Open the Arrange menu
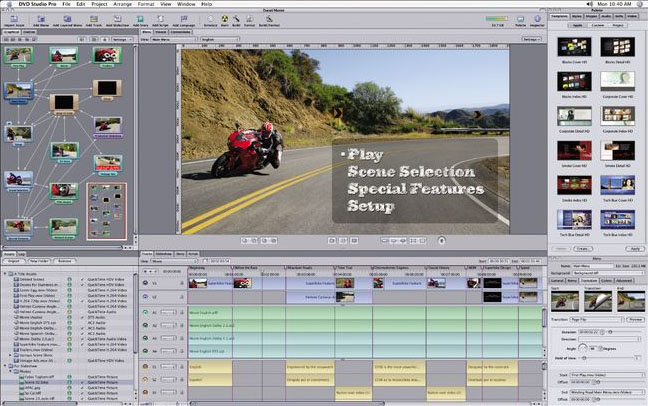 pyautogui.click(x=122, y=4)
